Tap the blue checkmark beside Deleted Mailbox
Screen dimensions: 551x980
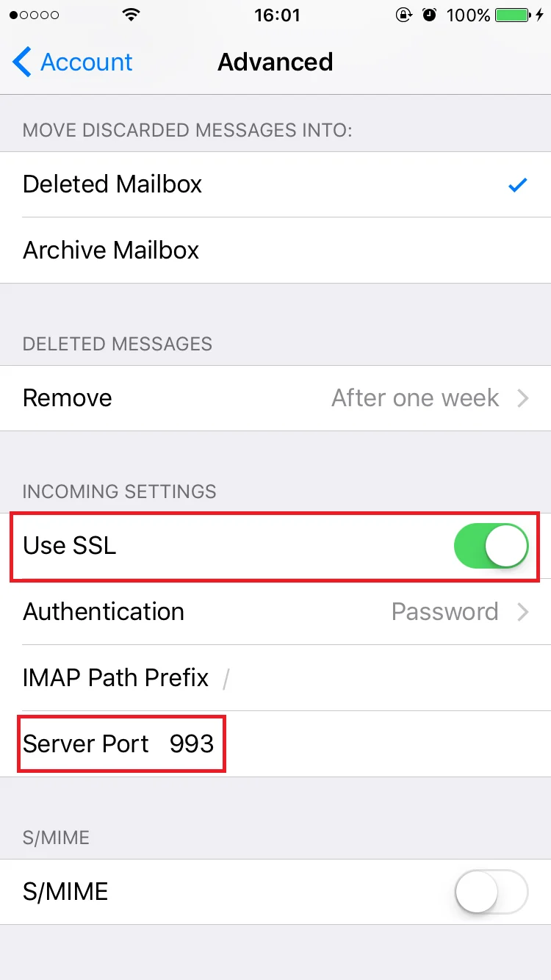click(x=518, y=185)
